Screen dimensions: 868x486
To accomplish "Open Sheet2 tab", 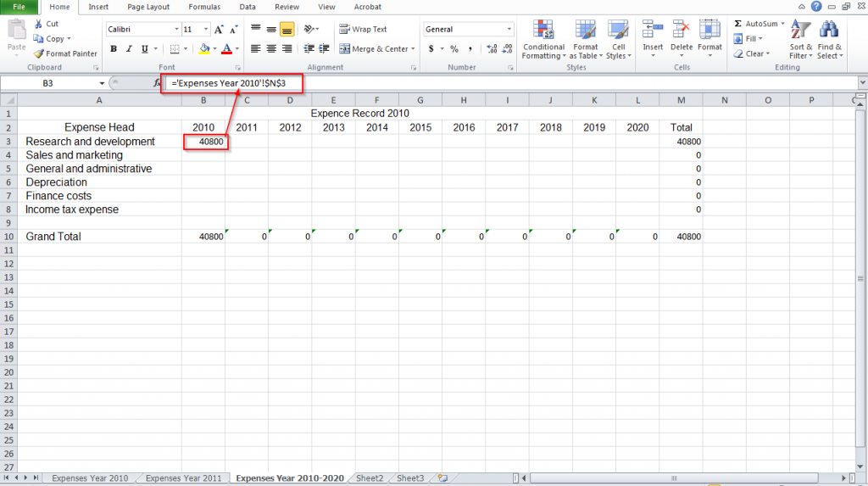I will (x=370, y=478).
